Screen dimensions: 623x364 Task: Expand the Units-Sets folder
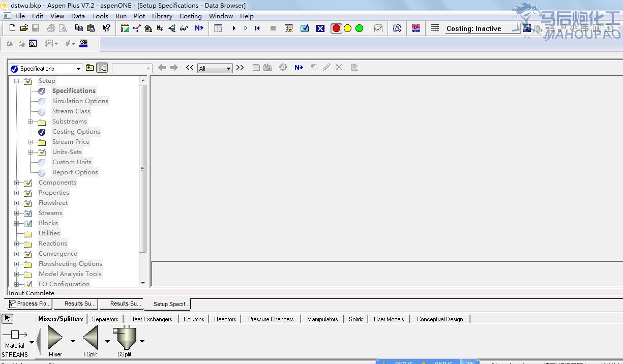pos(31,152)
